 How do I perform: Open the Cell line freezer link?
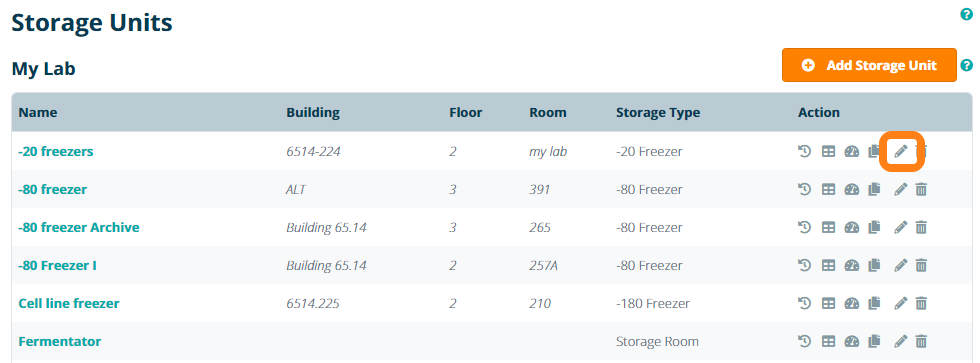point(69,304)
